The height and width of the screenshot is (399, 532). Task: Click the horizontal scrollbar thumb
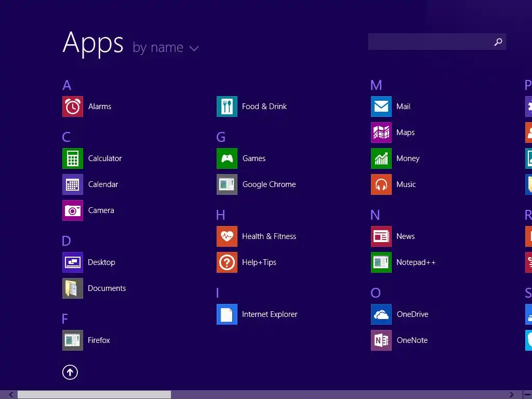95,395
